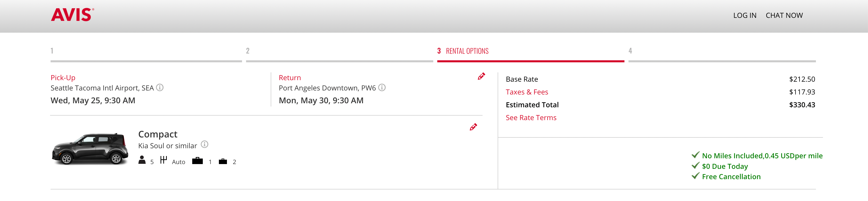868x201 pixels.
Task: Click LOG IN
Action: (x=745, y=15)
